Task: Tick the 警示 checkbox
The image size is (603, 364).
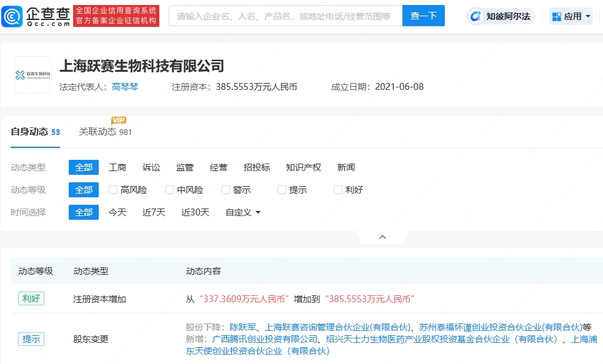Action: click(226, 190)
